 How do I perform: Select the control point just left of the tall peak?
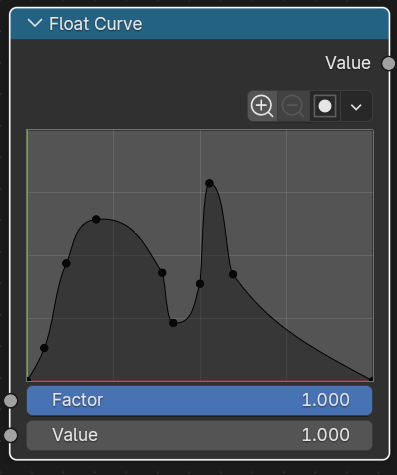point(200,284)
